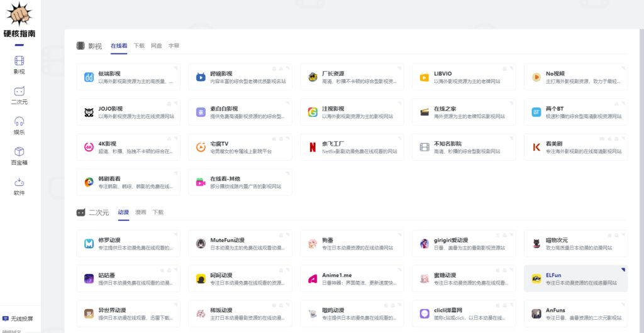This screenshot has width=644, height=333.
Task: Click the 奈飞工厂 Netflix N icon
Action: (x=313, y=147)
